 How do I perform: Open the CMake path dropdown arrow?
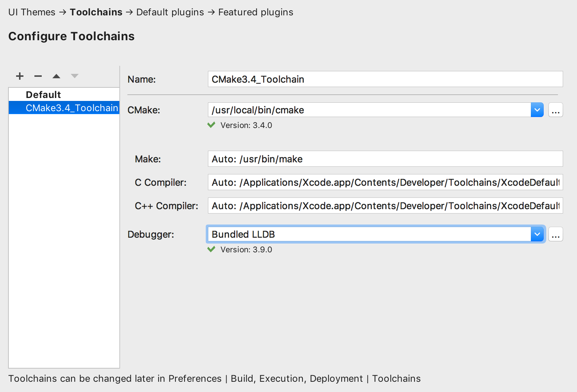click(x=537, y=110)
